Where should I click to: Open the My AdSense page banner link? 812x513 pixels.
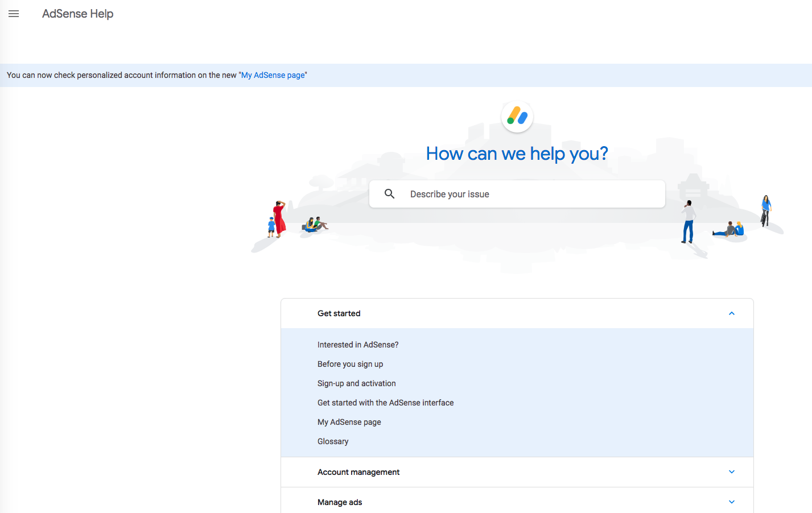click(x=273, y=75)
